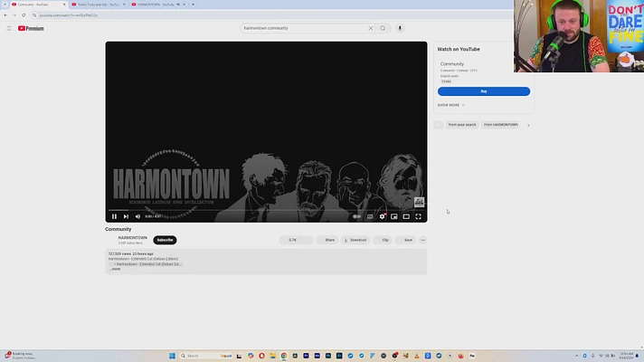Open the HARMONTOWN channel name link
Viewport: 644px width, 362px height.
click(133, 238)
